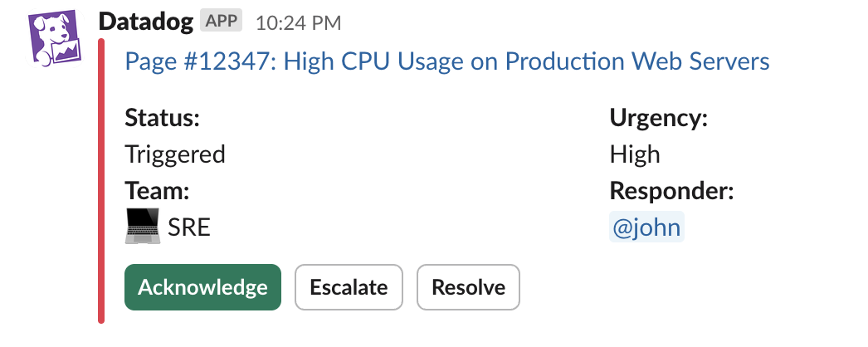Click the red attachment color bar
Image resolution: width=868 pixels, height=347 pixels.
pyautogui.click(x=101, y=180)
